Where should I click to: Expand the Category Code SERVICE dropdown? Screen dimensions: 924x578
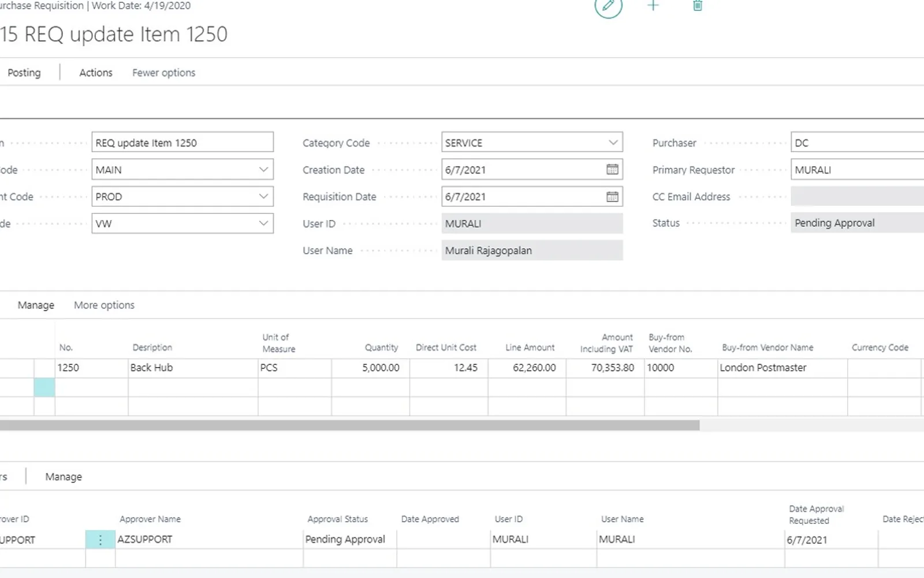[x=613, y=142]
